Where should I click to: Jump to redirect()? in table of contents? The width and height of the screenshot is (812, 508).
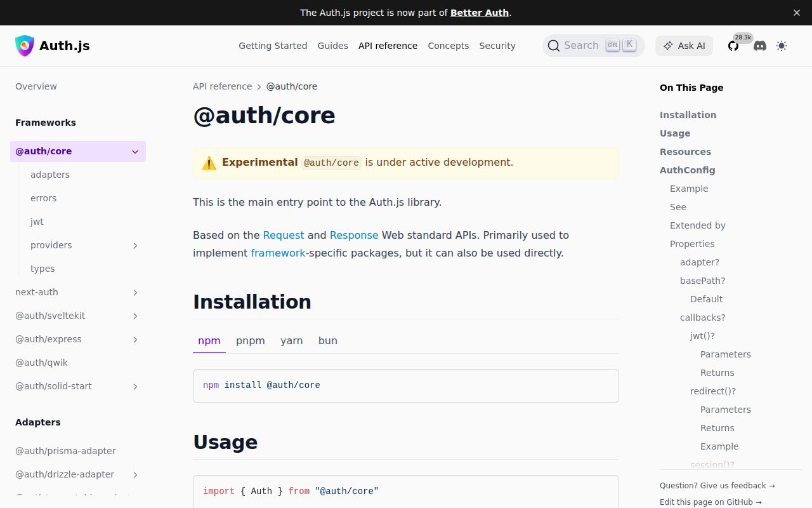713,391
